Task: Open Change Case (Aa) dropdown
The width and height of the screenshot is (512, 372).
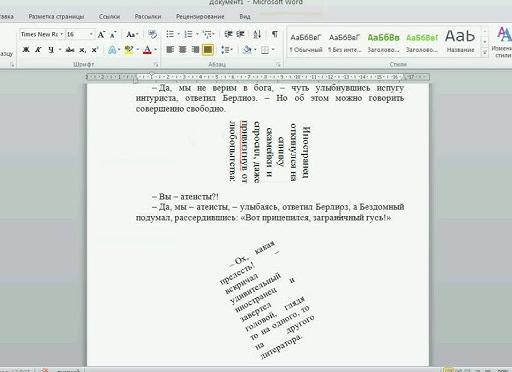Action: tap(132, 34)
